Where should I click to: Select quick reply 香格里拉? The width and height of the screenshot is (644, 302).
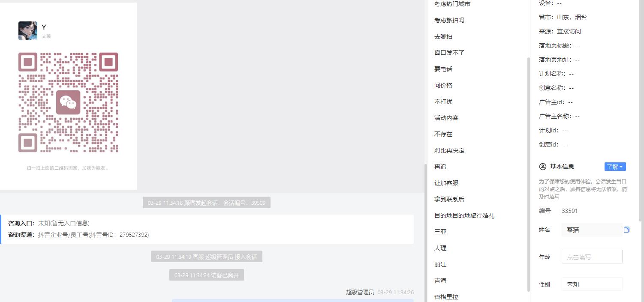(x=446, y=297)
